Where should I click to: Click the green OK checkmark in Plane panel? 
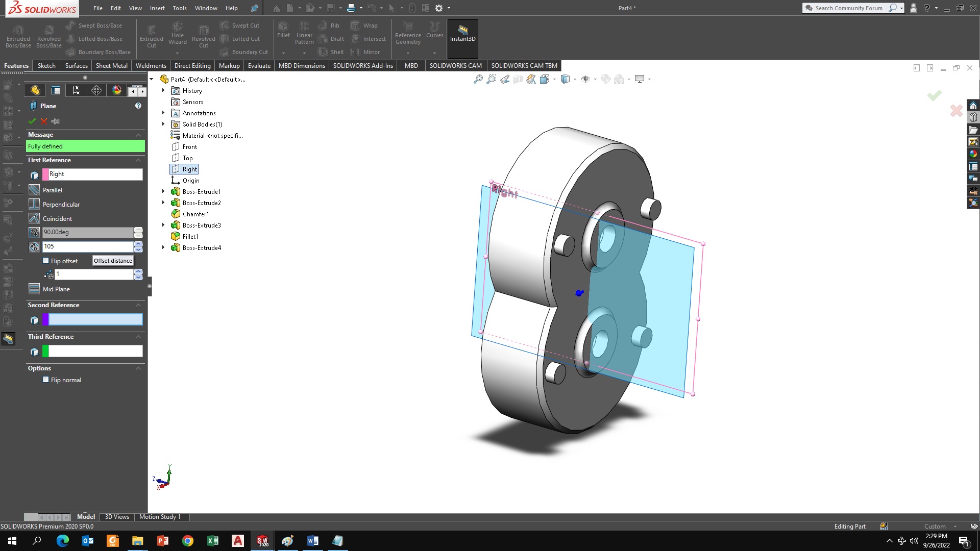(x=32, y=121)
